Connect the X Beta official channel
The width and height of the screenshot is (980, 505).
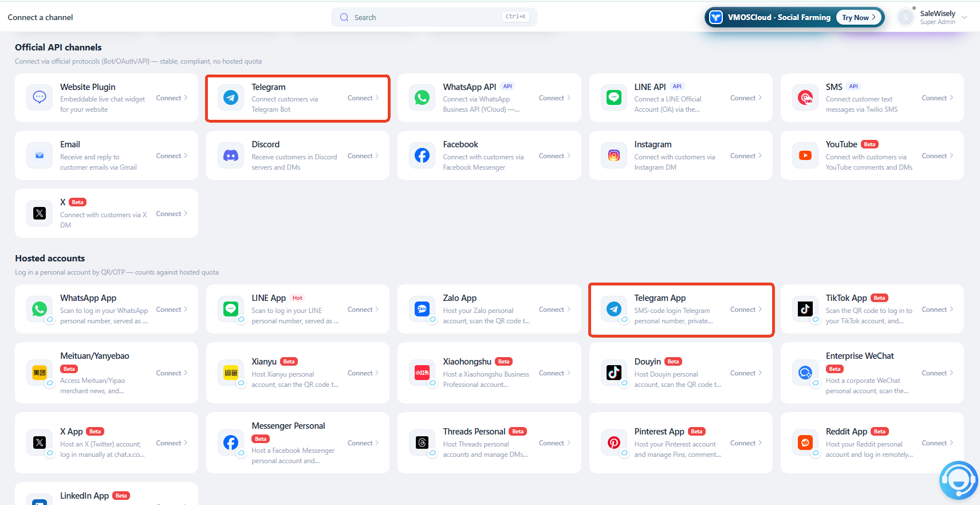[172, 214]
